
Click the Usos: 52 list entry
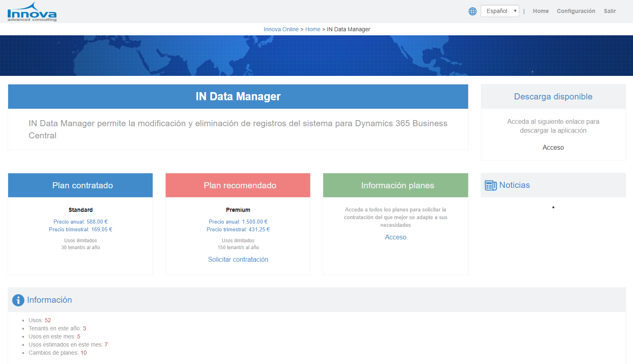[40, 321]
